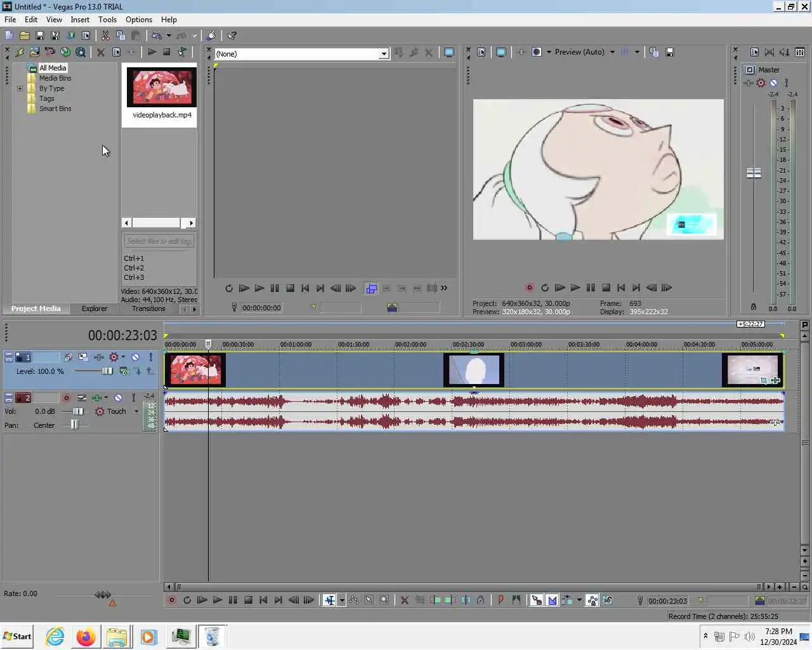The height and width of the screenshot is (650, 812).
Task: Open Undo history dropdown arrow
Action: point(169,36)
